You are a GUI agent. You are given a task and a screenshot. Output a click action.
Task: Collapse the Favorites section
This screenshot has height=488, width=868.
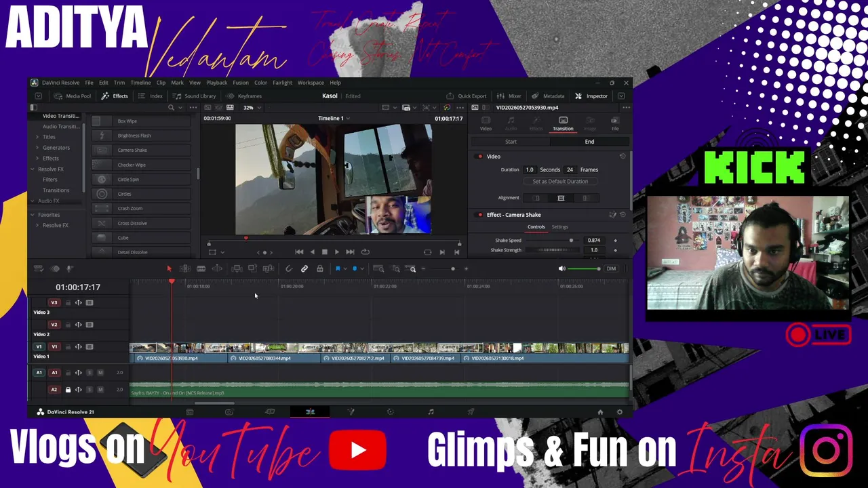point(32,215)
